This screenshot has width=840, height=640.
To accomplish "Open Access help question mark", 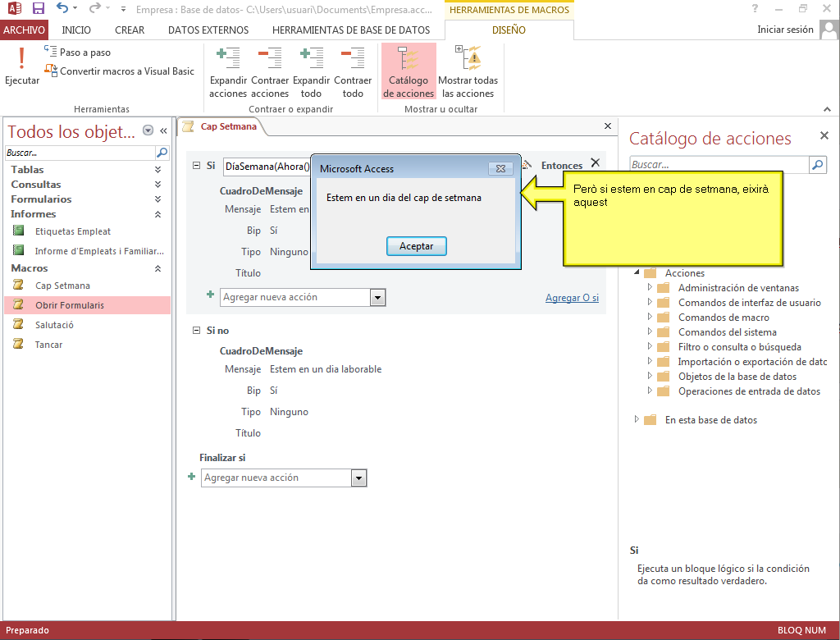I will pos(755,8).
